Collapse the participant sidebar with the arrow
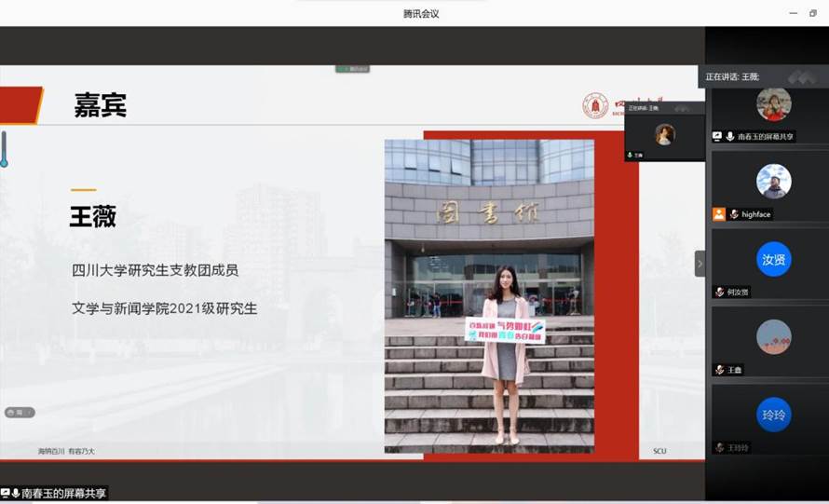The height and width of the screenshot is (504, 829). (700, 264)
